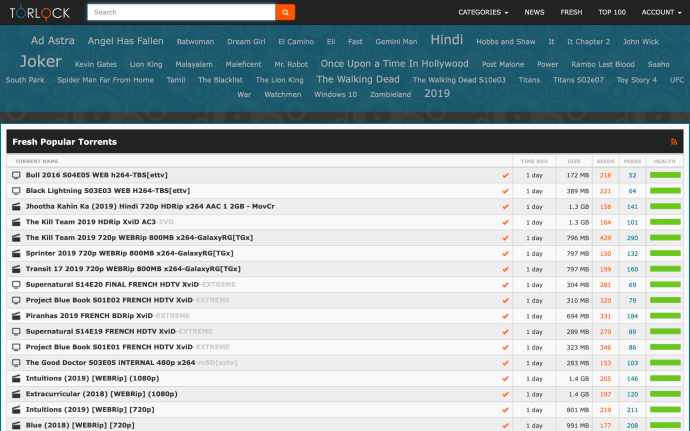
Task: Click verified checkmark for Black Lightning S03E03
Action: (505, 190)
